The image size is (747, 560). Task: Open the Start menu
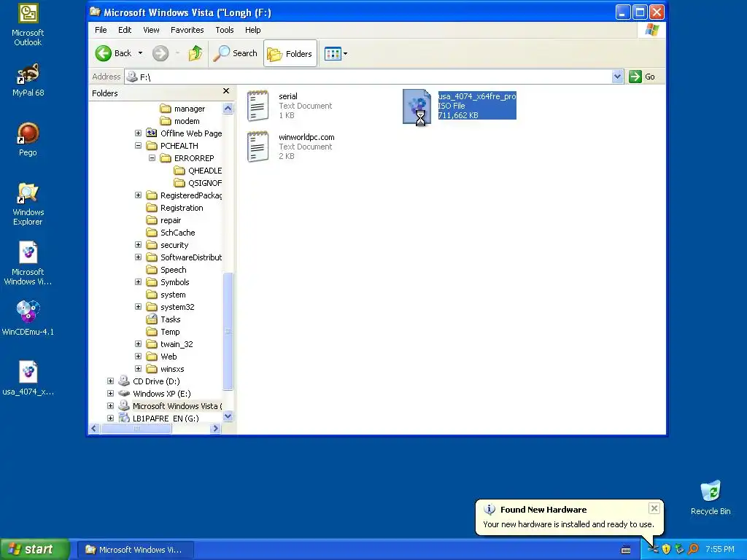(34, 550)
